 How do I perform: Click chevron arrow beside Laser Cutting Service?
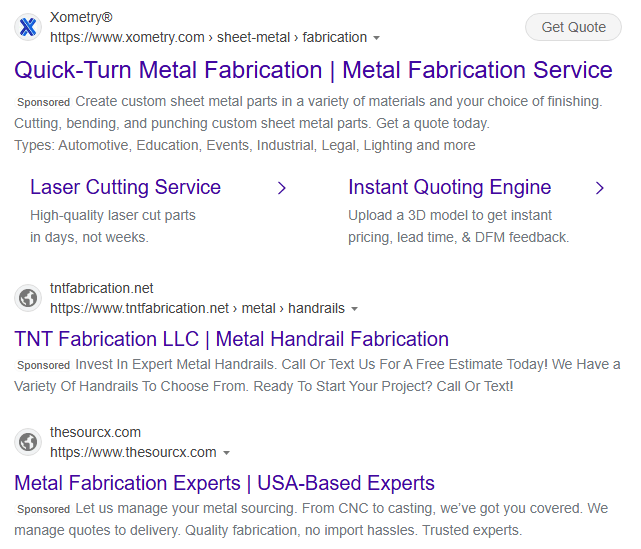[x=282, y=188]
